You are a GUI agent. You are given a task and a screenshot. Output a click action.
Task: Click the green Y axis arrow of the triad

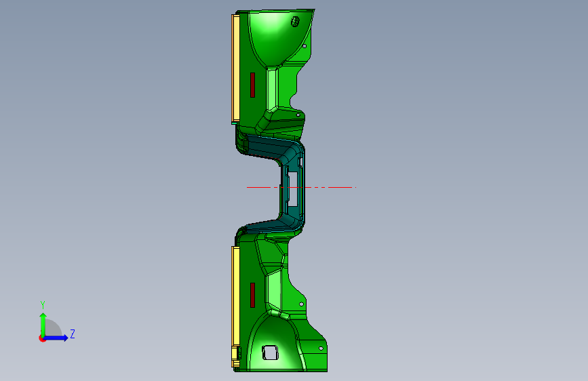(43, 324)
